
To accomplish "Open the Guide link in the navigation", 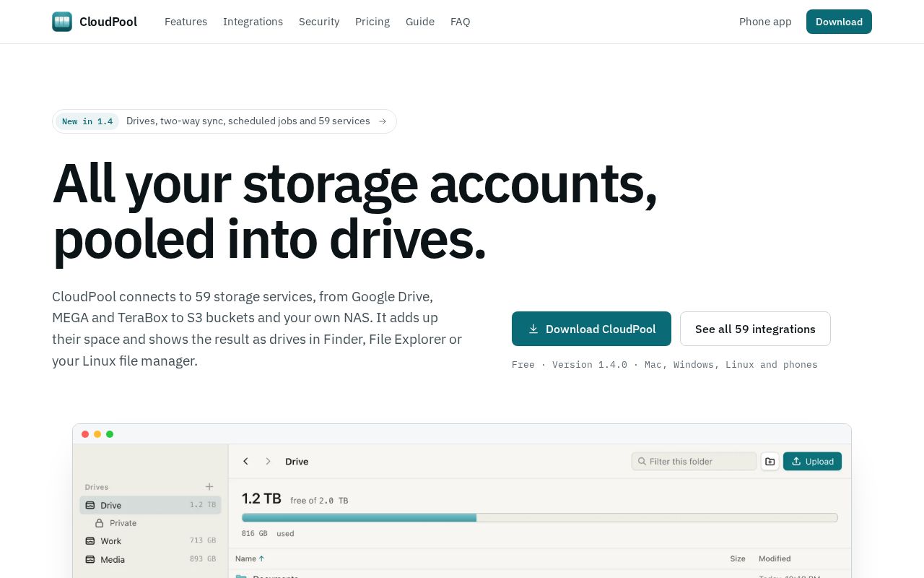I will 420,22.
